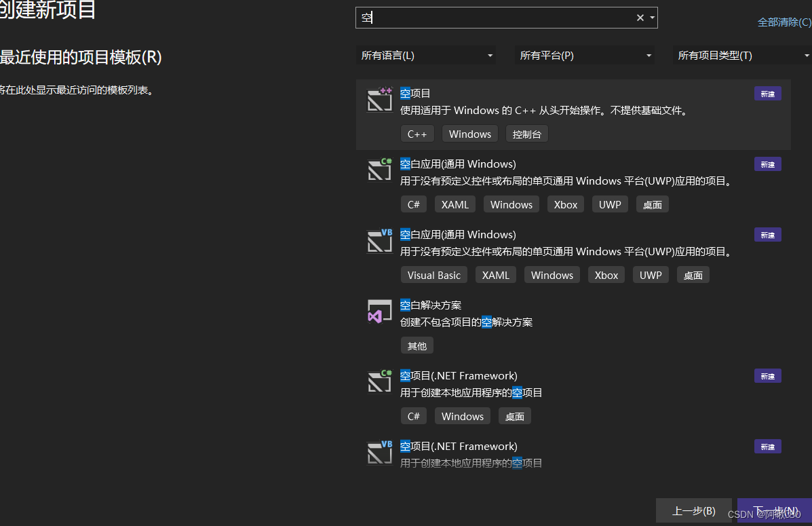This screenshot has height=526, width=812.
Task: Select 空白应用(通用 Windows) Visual Basic template title
Action: (x=458, y=234)
